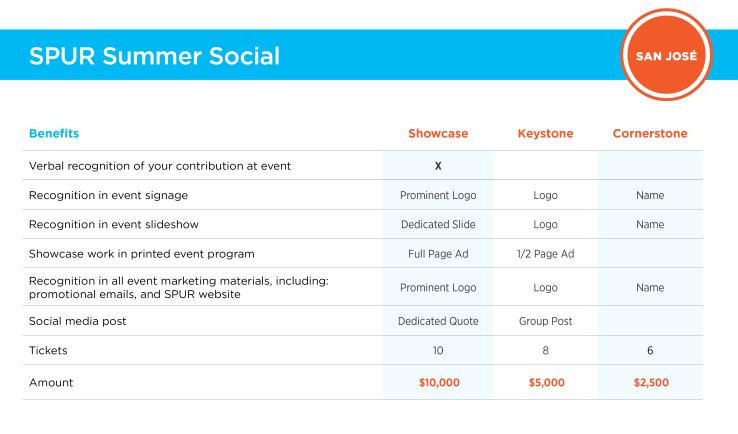Screen dimensions: 738x434
Task: Select the Benefits column header
Action: (54, 133)
